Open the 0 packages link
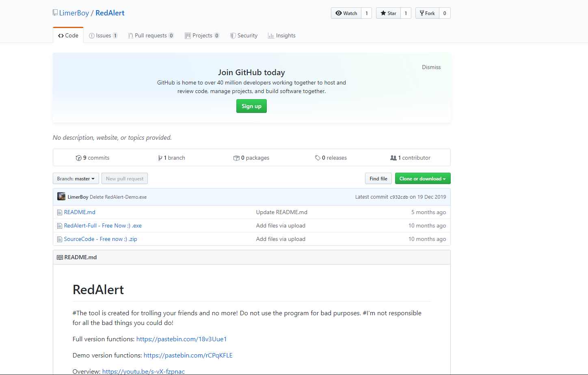588x375 pixels. point(251,158)
